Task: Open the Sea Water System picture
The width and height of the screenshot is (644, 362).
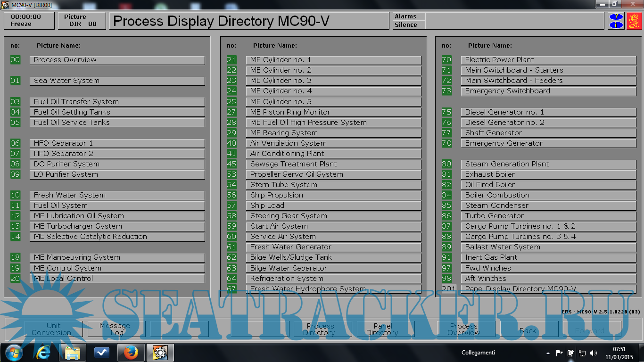Action: [117, 81]
